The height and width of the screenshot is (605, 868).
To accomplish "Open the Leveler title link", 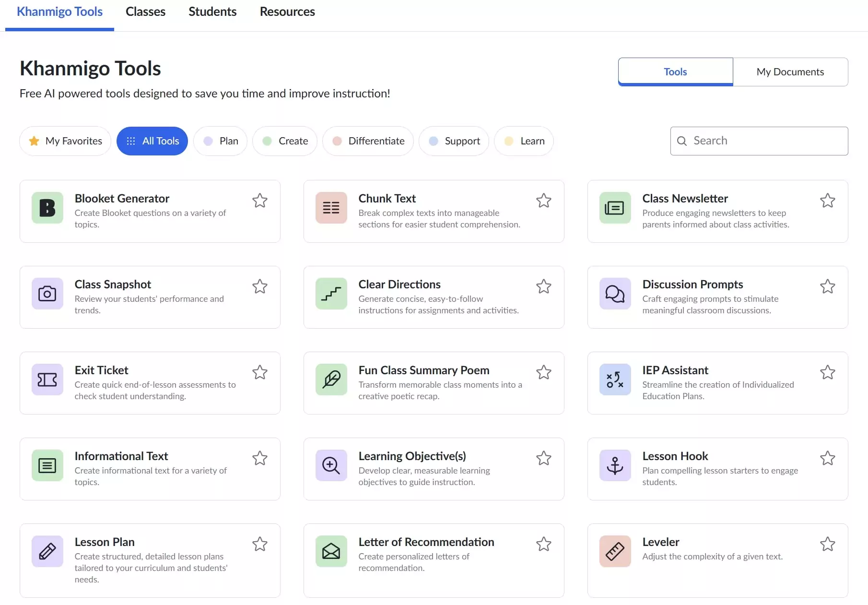I will (x=661, y=542).
